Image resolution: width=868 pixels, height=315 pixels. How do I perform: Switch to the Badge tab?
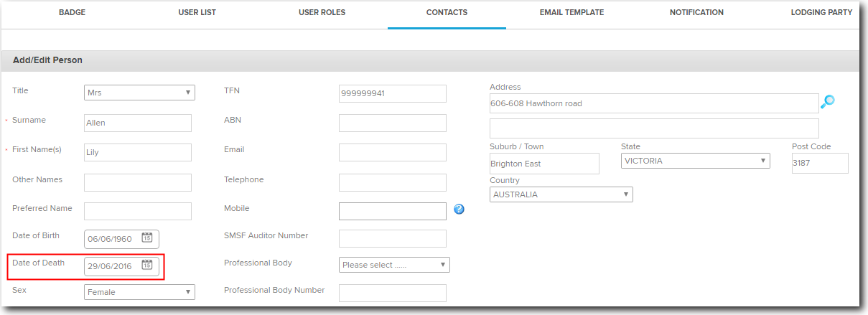72,12
